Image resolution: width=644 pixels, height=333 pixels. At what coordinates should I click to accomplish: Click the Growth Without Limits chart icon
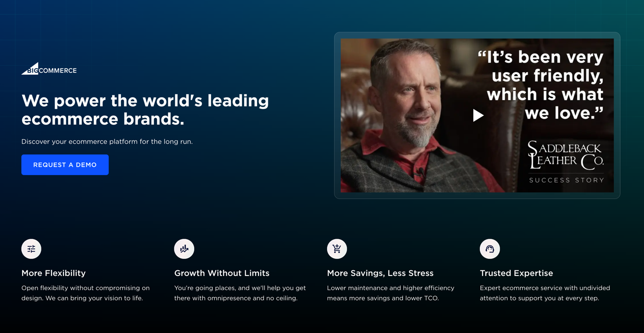[x=184, y=249]
